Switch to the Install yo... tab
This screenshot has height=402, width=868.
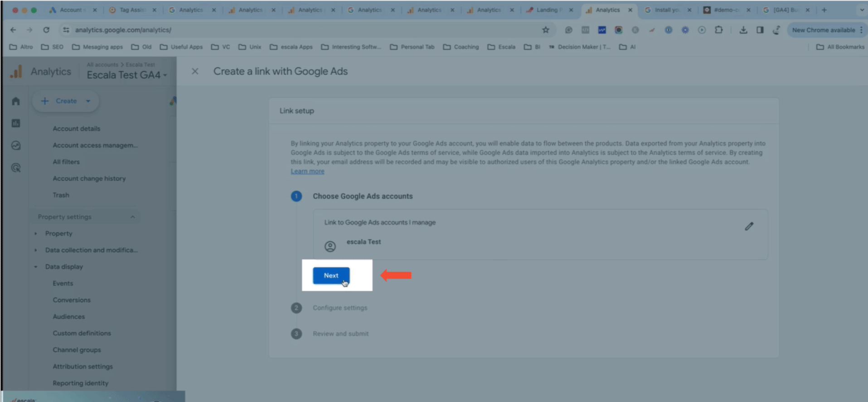coord(668,10)
